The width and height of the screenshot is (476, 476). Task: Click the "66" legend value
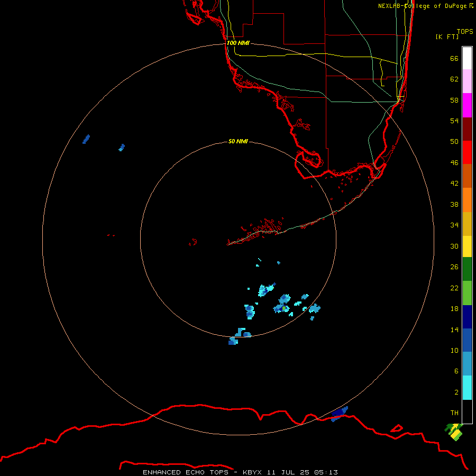[454, 59]
